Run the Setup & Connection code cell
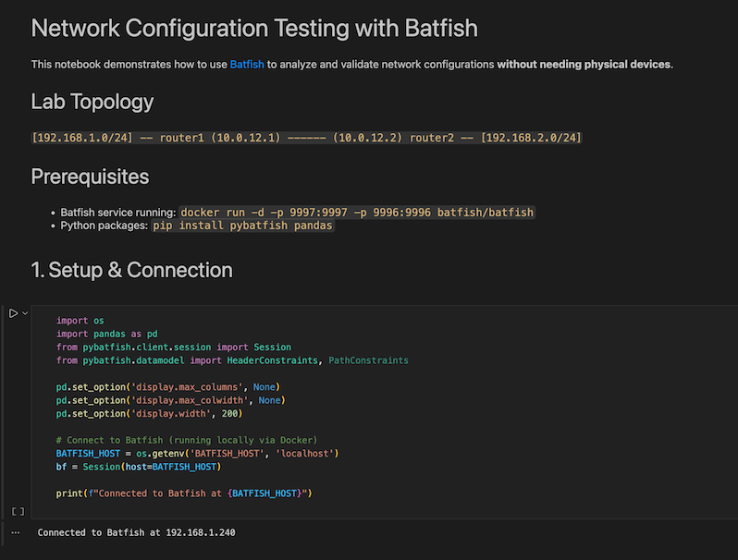Image resolution: width=738 pixels, height=560 pixels. tap(13, 313)
